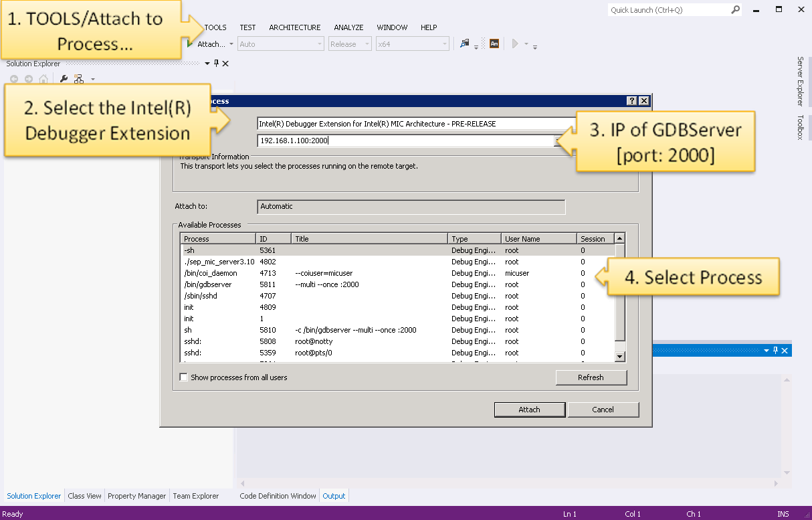Viewport: 812px width, 520px height.
Task: Switch to the Property Manager tab
Action: click(137, 496)
